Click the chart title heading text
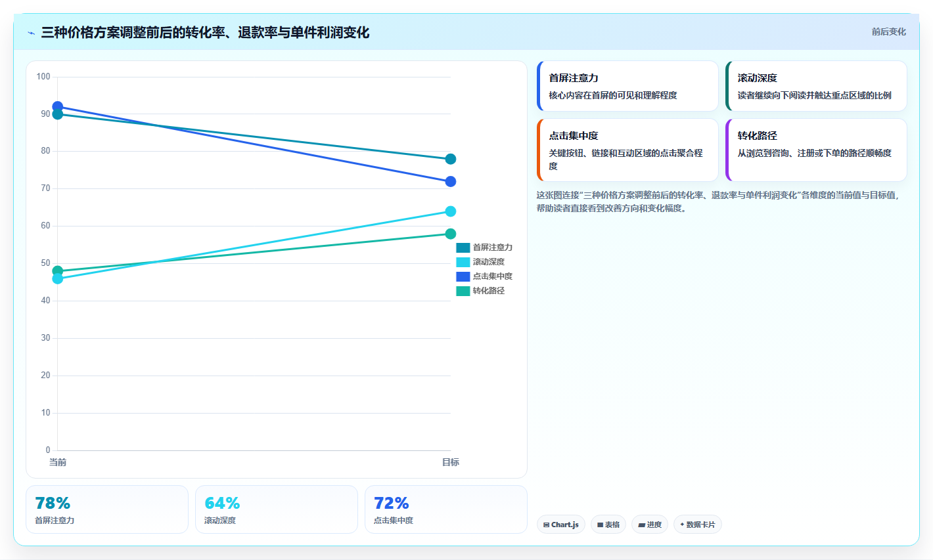 (205, 32)
